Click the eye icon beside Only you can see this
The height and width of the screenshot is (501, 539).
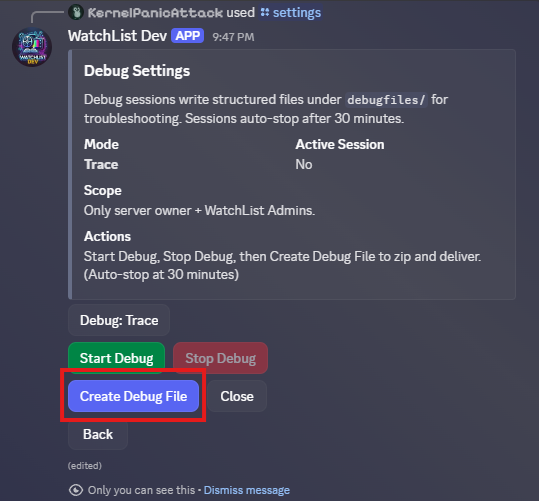click(x=76, y=490)
